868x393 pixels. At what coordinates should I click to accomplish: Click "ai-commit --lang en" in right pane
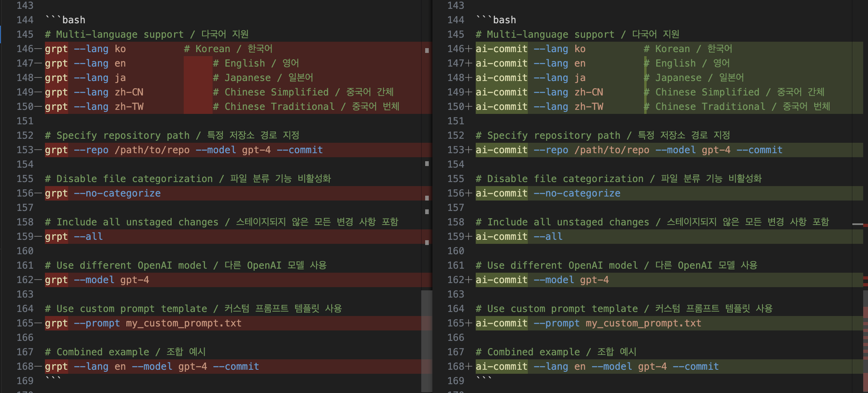coord(531,63)
